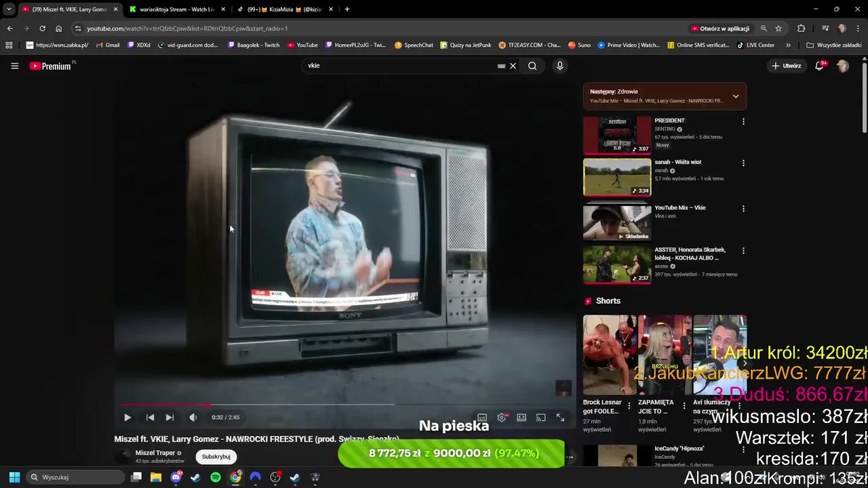Open a new browser tab
The image size is (868, 488).
coord(347,9)
